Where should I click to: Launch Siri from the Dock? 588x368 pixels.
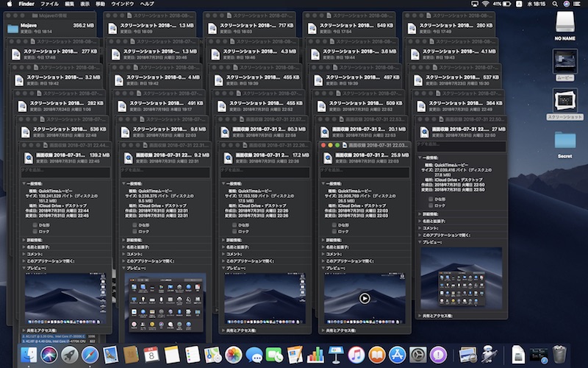click(x=49, y=355)
